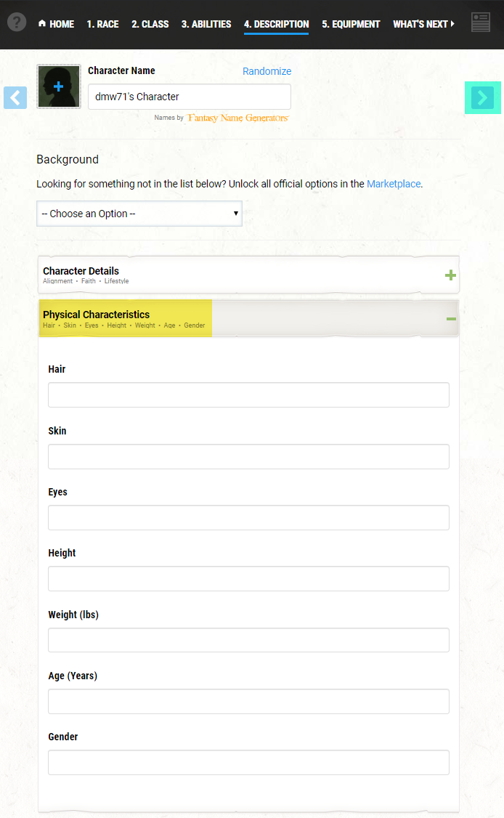The image size is (504, 818).
Task: Go to previous step with left arrow
Action: 15,97
